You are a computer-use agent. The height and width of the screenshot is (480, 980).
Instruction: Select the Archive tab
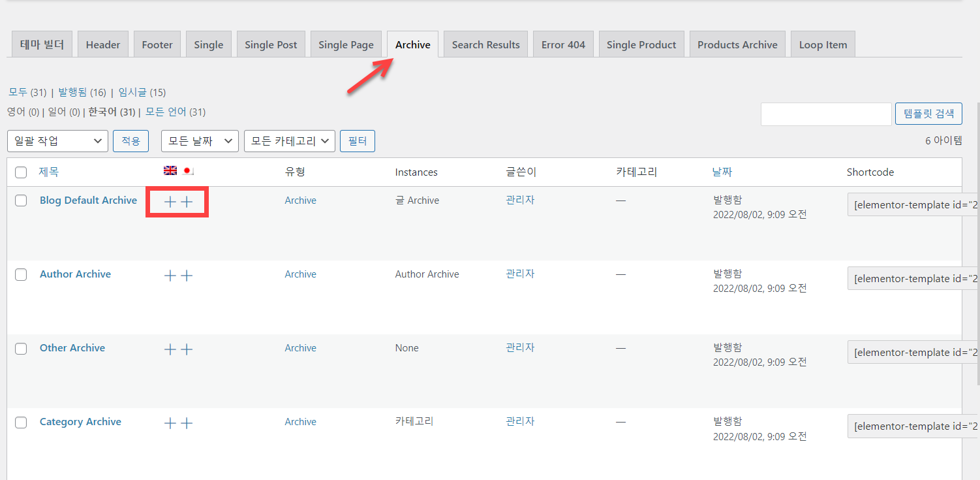(413, 44)
